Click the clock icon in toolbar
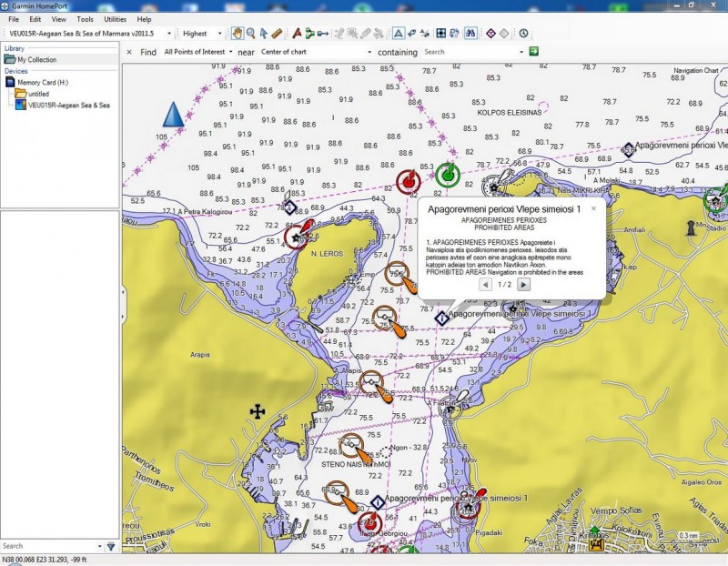The width and height of the screenshot is (728, 566). 524,34
